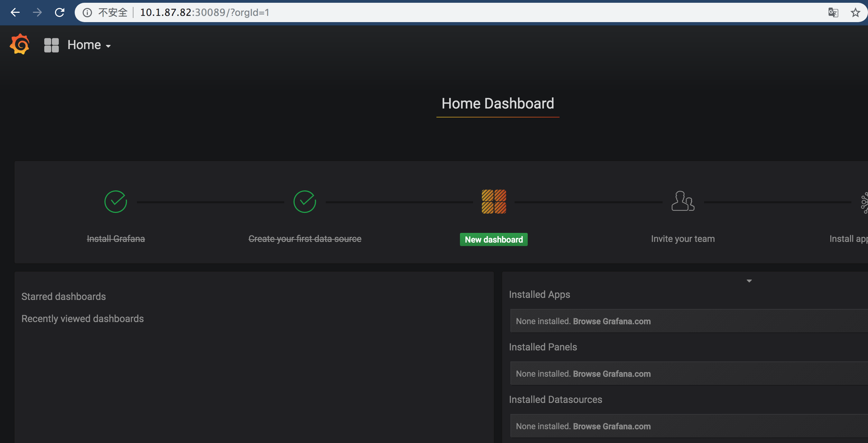
Task: Click the Install apps step label
Action: (849, 239)
